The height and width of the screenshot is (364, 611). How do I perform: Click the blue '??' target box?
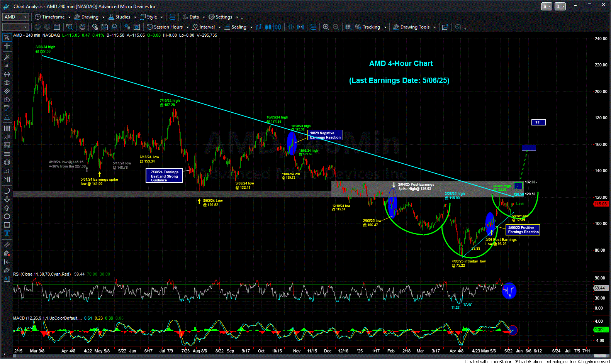click(538, 122)
